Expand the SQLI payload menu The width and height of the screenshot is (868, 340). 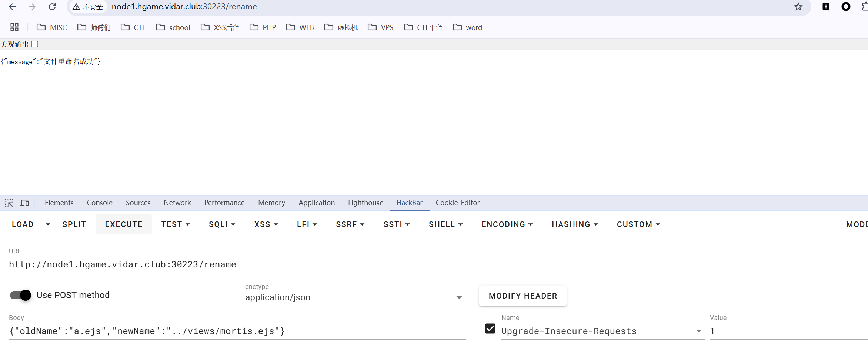click(x=222, y=224)
